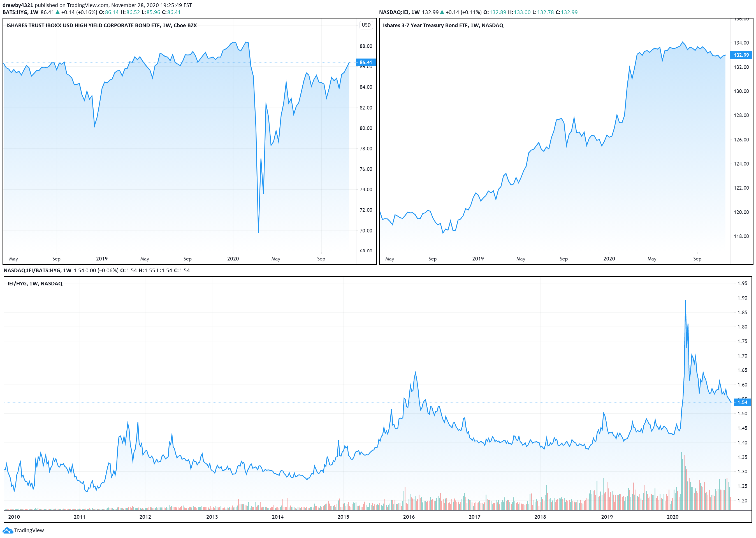
Task: Click the TradingView wordmark beside the cloud logo
Action: pyautogui.click(x=29, y=530)
